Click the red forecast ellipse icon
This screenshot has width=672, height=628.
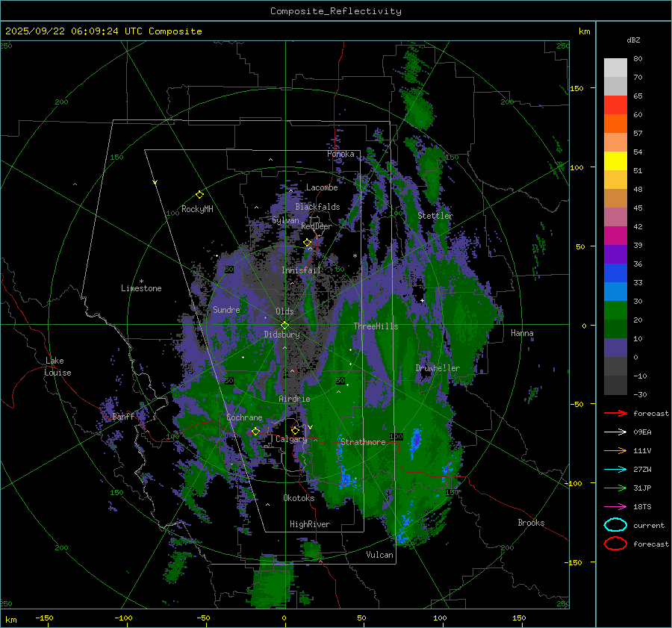point(615,544)
